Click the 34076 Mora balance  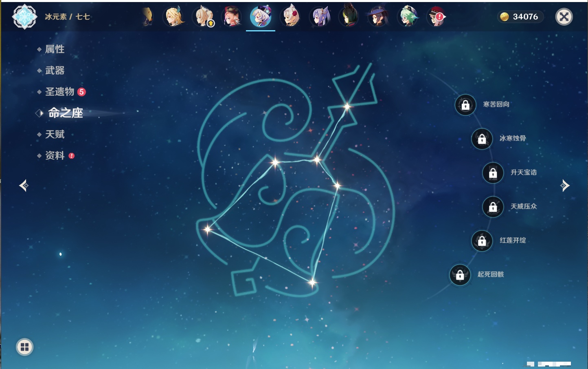(525, 17)
